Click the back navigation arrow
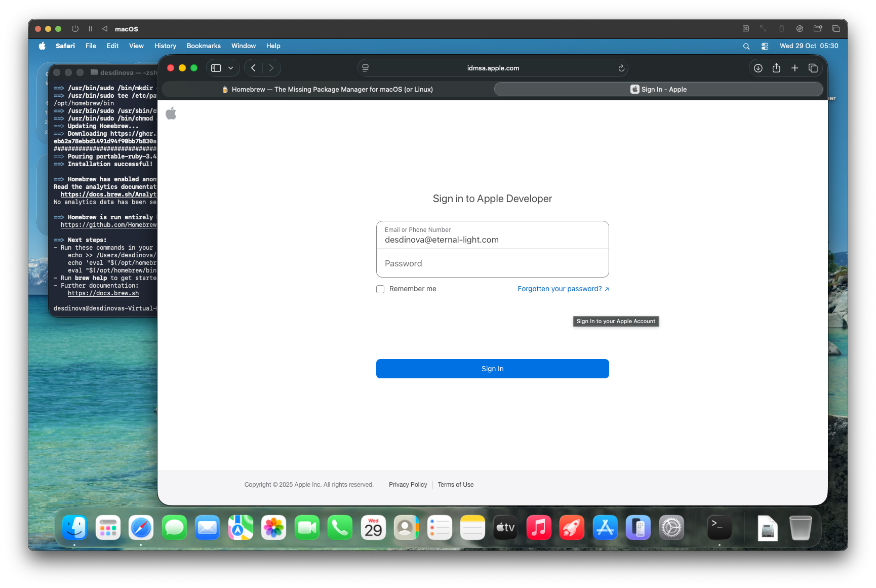 (253, 67)
